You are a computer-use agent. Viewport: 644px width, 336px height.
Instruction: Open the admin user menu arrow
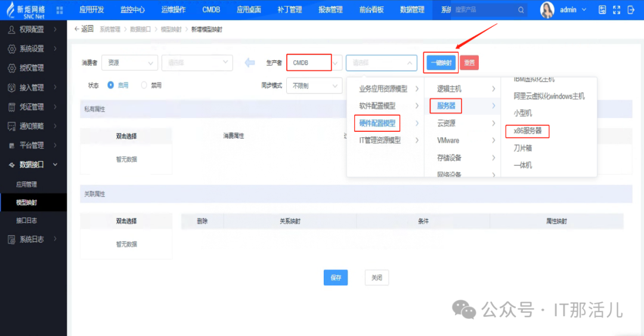pyautogui.click(x=584, y=10)
